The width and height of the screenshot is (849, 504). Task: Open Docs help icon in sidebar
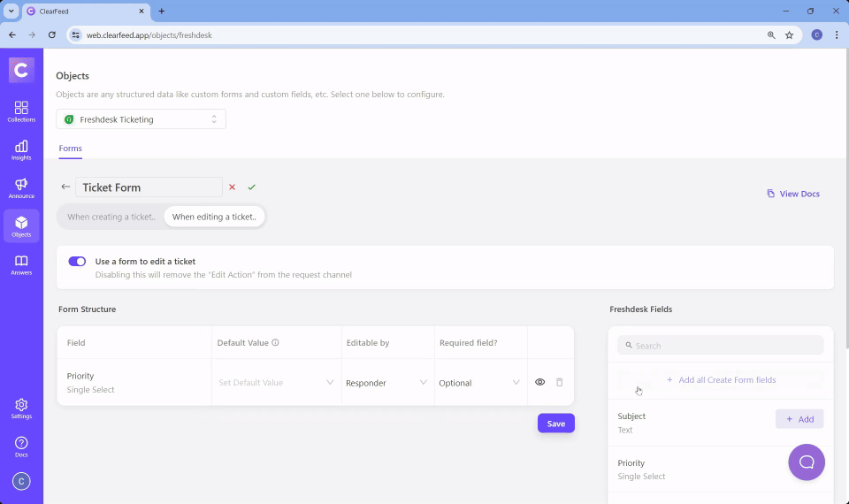[21, 447]
